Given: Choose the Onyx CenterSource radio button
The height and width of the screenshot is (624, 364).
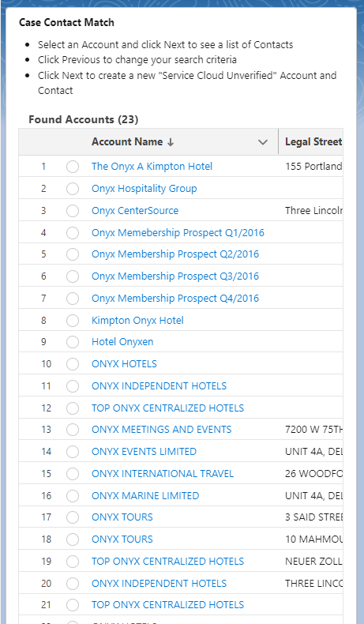Looking at the screenshot, I should [73, 211].
